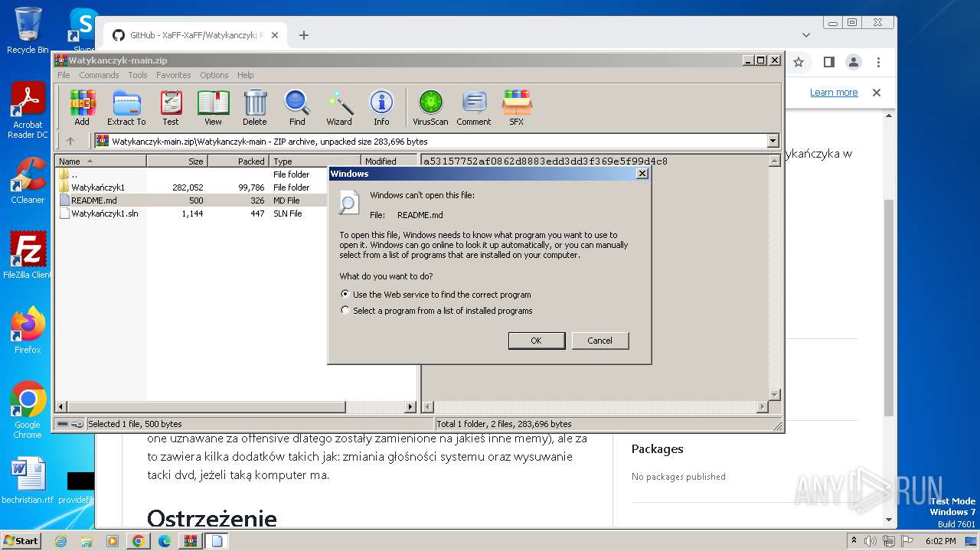Open CCleaner desktop icon
Viewport: 980px width, 551px height.
[x=28, y=181]
